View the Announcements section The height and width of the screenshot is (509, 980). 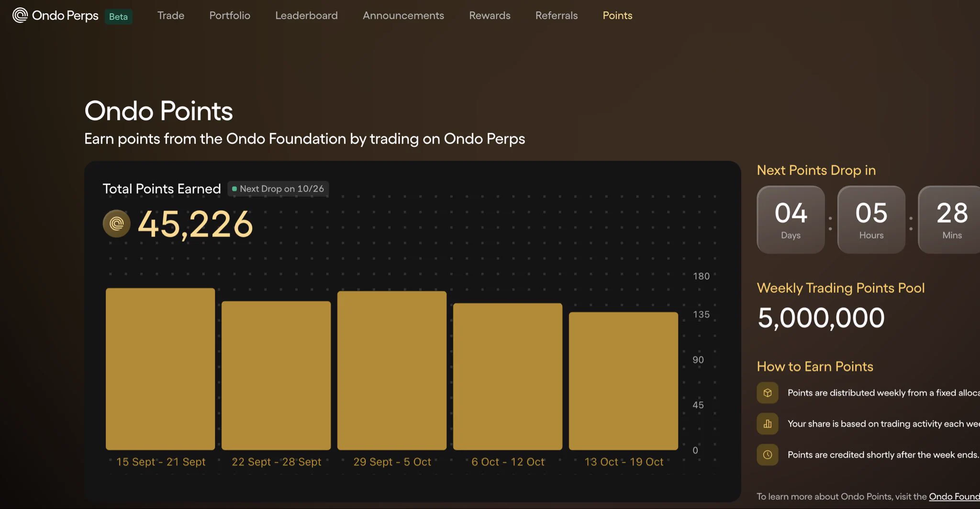tap(403, 15)
